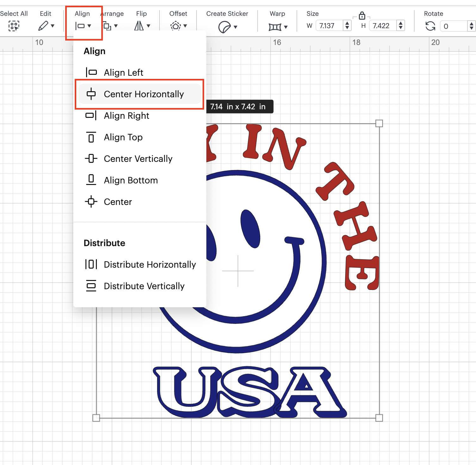Choose Align Right from menu
Image resolution: width=476 pixels, height=465 pixels.
coord(140,116)
